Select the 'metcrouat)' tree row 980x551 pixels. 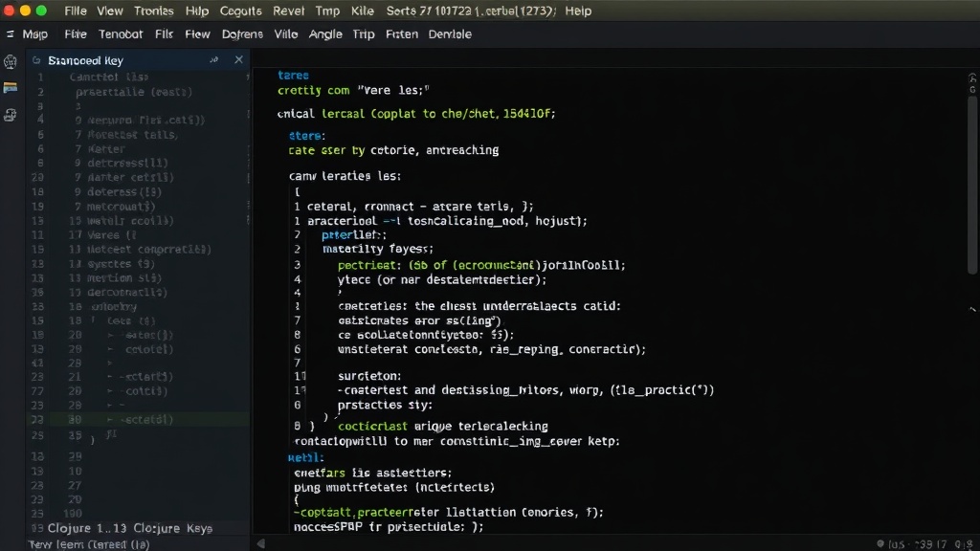point(122,207)
